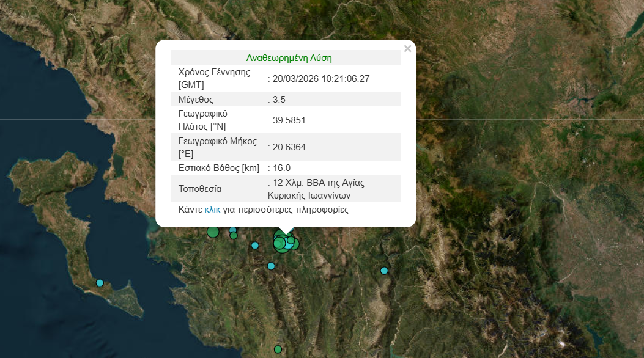Screen dimensions: 644x358
Task: Open the κλικ link for more information
Action: [212, 210]
